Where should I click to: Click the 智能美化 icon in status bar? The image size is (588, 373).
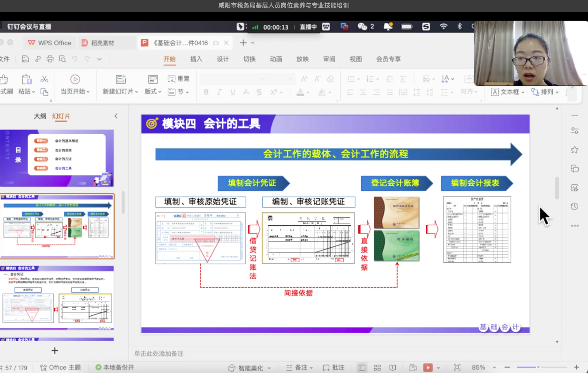coord(232,368)
